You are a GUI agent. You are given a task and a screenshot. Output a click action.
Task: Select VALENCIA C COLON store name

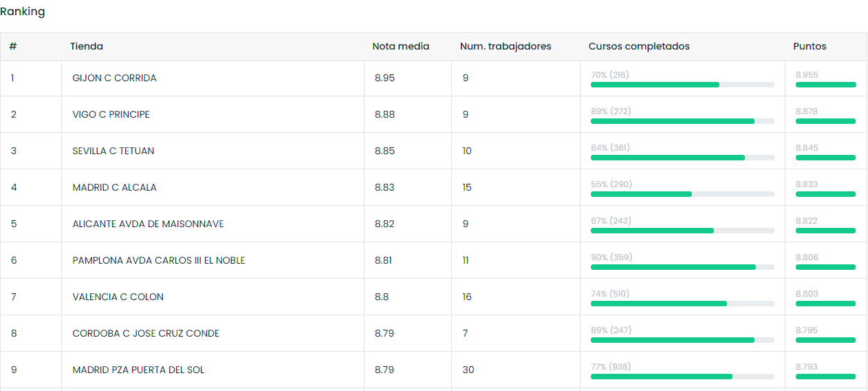coord(118,297)
